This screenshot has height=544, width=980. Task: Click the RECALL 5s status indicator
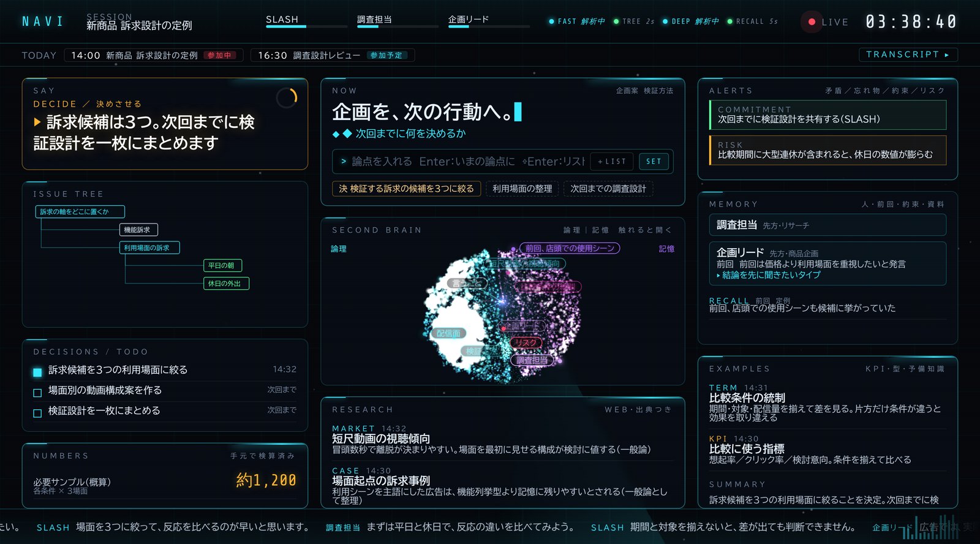click(x=752, y=21)
